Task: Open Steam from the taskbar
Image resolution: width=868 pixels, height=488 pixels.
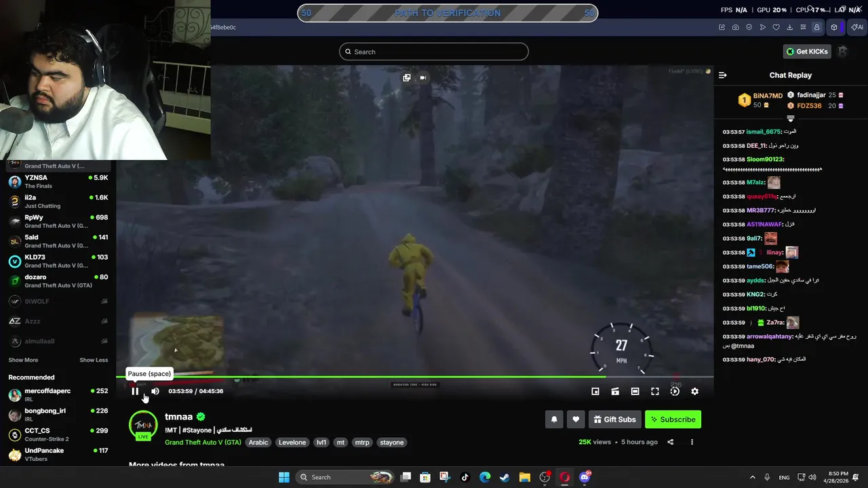Action: (x=505, y=477)
